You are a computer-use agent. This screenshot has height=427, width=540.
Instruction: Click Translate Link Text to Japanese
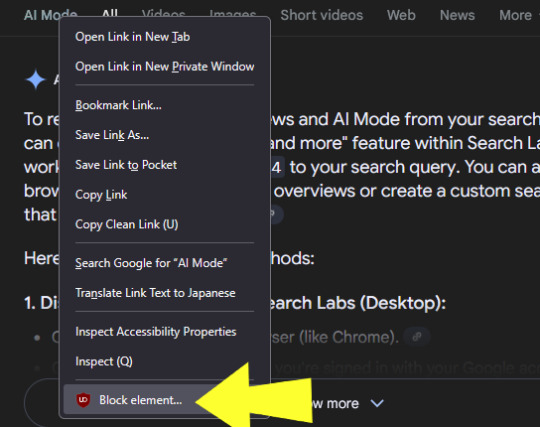coord(165,293)
